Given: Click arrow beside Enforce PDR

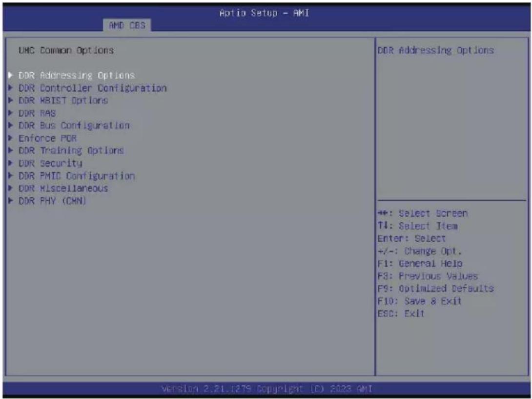Looking at the screenshot, I should point(11,138).
